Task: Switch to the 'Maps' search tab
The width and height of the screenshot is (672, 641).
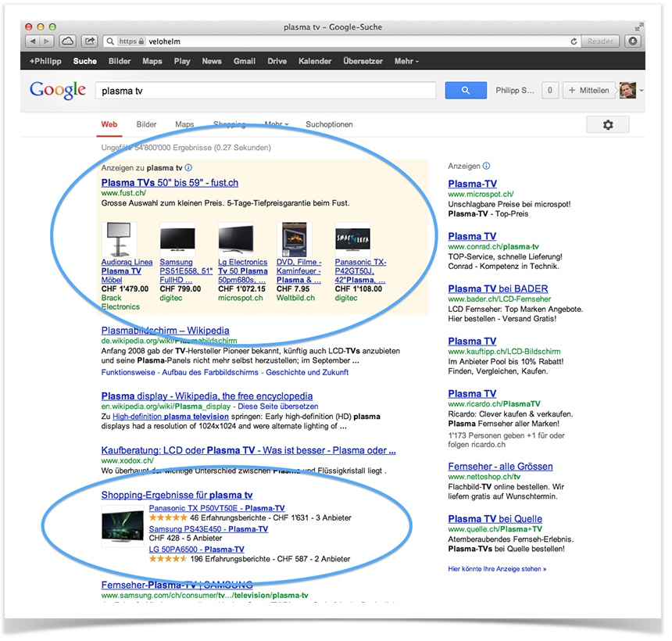Action: coord(184,124)
